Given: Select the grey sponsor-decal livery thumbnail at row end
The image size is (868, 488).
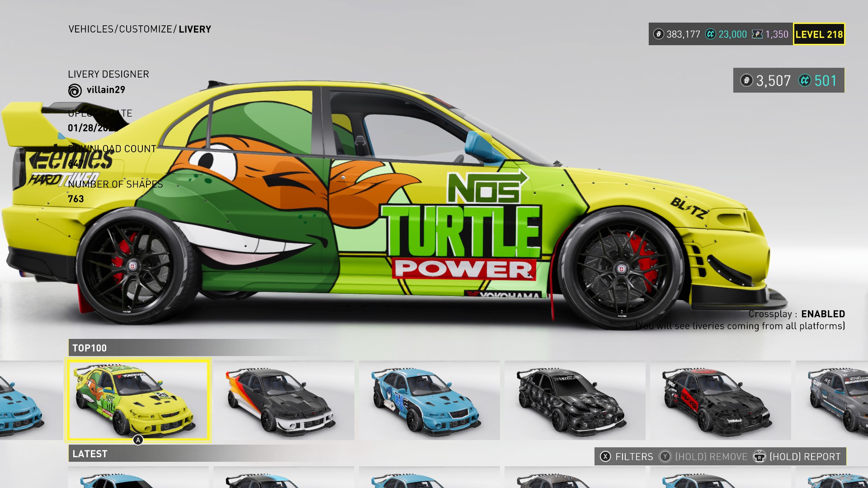Looking at the screenshot, I should coord(832,400).
